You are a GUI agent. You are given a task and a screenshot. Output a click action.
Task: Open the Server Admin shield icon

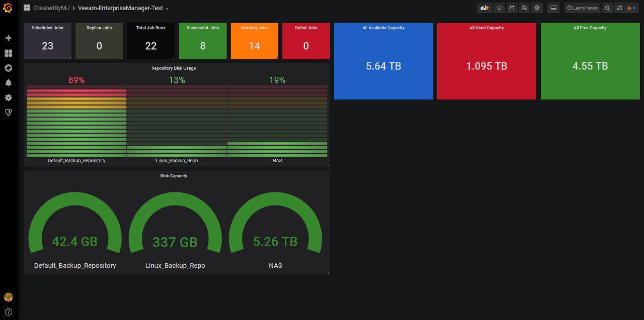[x=8, y=112]
